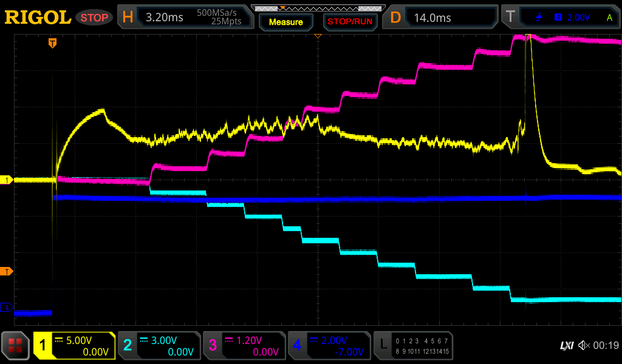
Task: Open the horizontal timebase 3.20ms panel
Action: pos(186,18)
